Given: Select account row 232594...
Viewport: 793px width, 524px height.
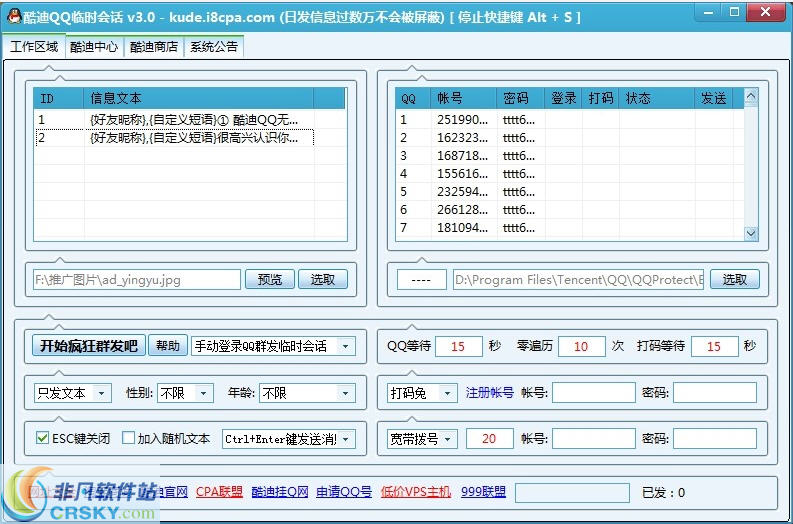Looking at the screenshot, I should (x=569, y=192).
